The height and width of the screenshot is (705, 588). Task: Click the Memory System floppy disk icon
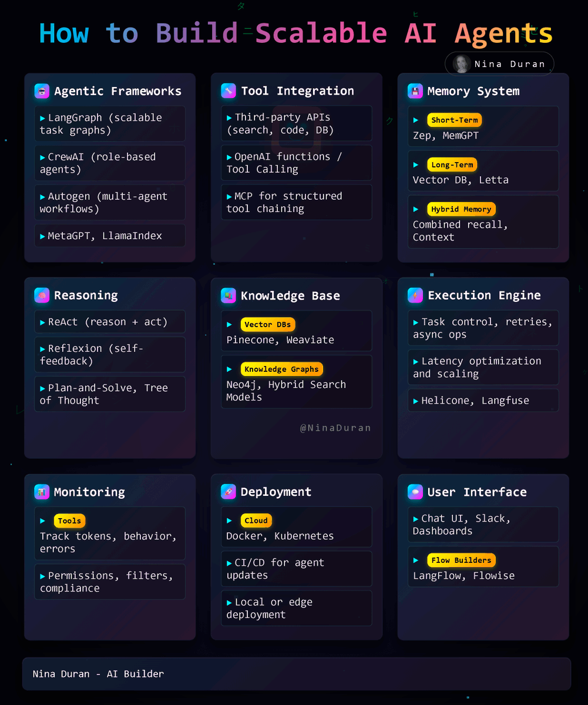point(415,91)
